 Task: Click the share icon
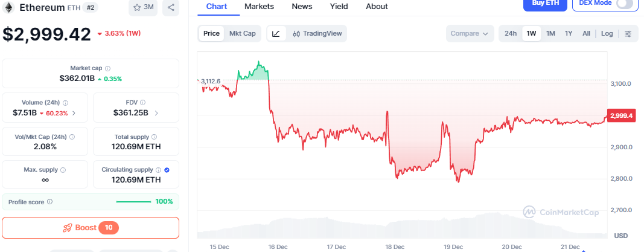(x=171, y=8)
